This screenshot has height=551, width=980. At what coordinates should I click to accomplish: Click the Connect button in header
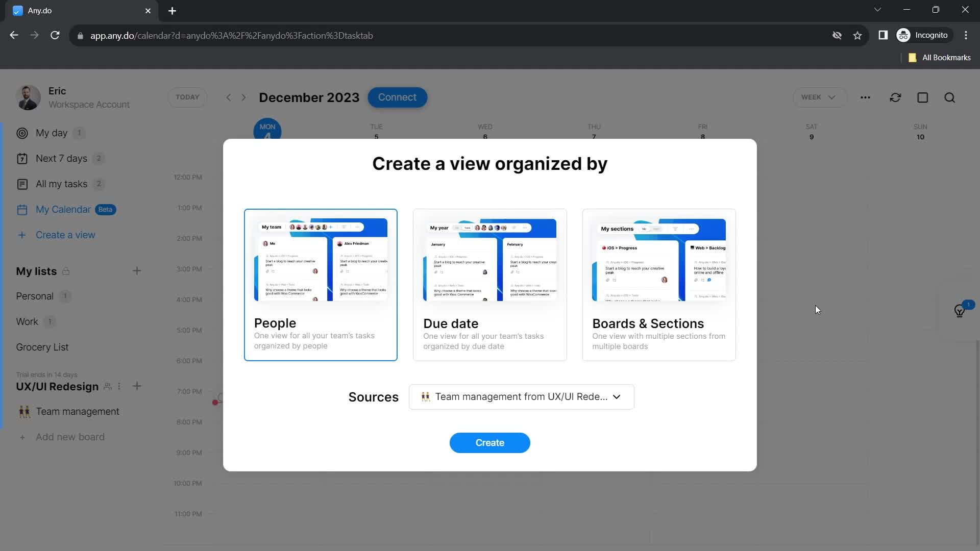pyautogui.click(x=399, y=97)
